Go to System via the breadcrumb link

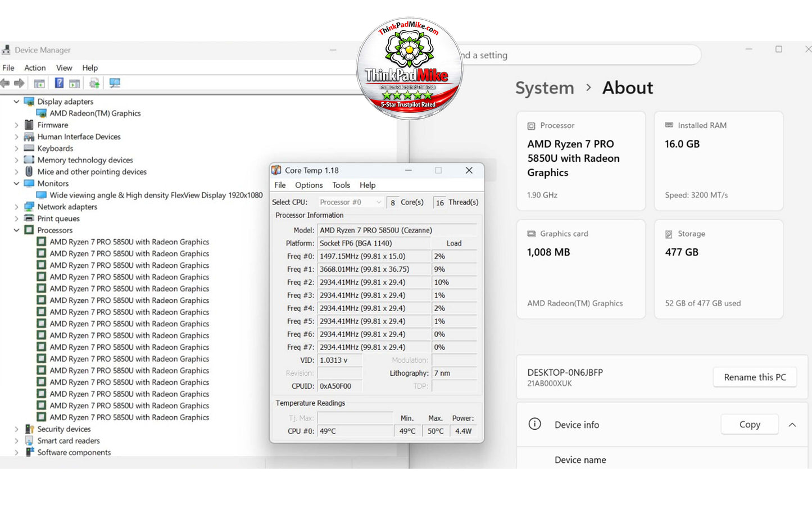(x=545, y=88)
